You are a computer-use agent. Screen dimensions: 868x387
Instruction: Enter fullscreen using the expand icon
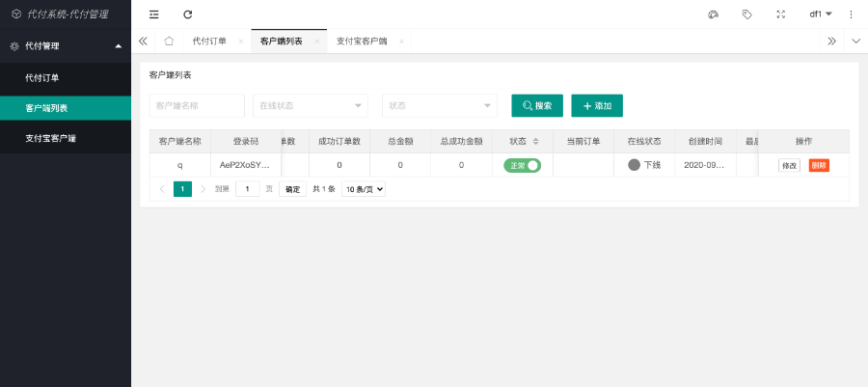(x=781, y=14)
